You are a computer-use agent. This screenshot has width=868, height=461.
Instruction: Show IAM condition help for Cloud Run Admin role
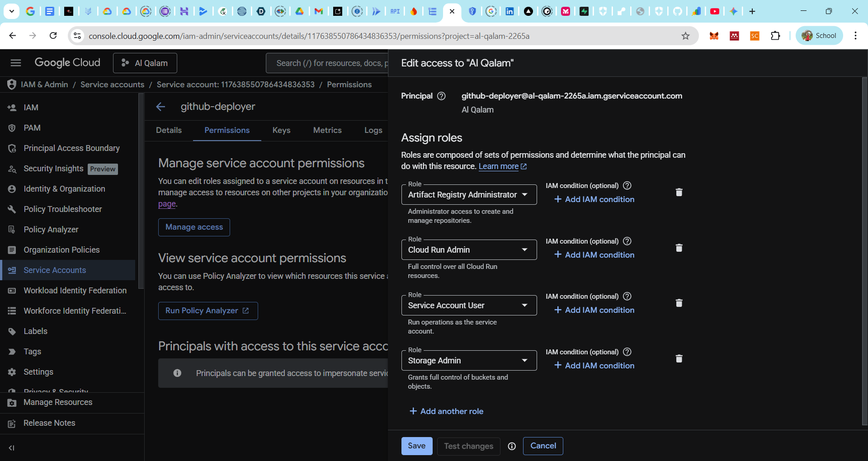tap(627, 241)
